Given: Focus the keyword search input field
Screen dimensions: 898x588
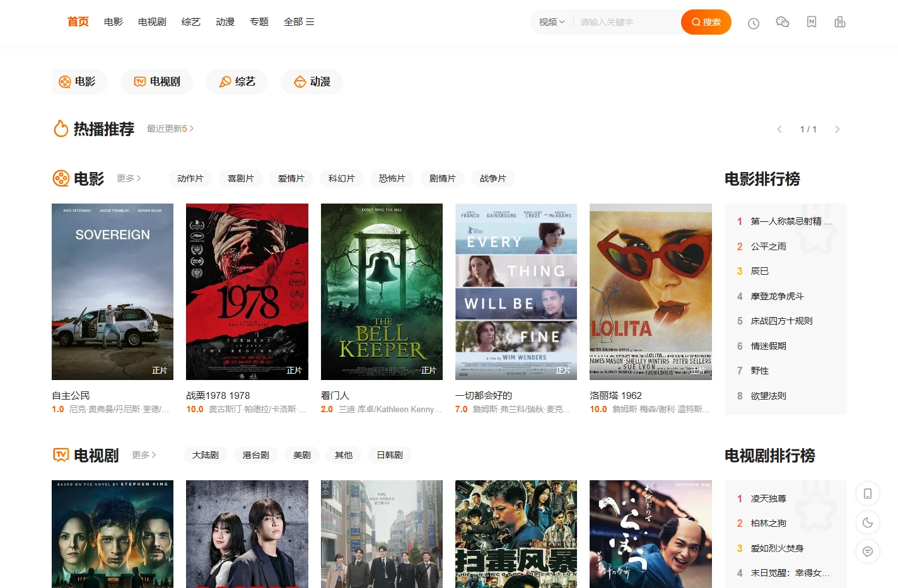Looking at the screenshot, I should (627, 22).
